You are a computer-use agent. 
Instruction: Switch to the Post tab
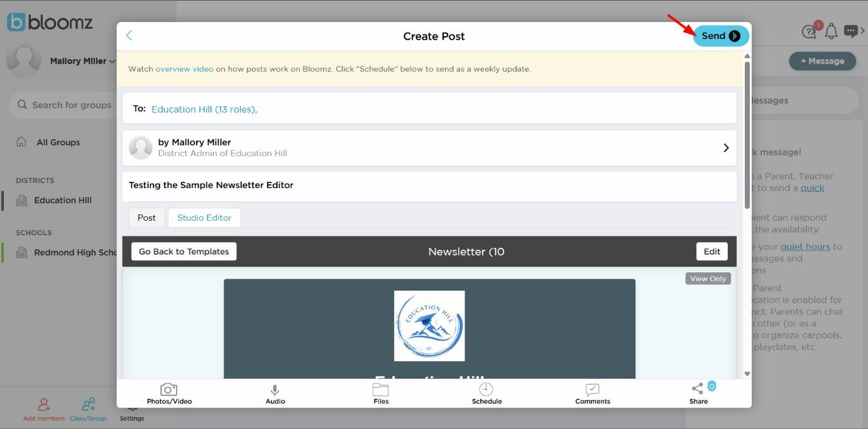click(x=146, y=218)
